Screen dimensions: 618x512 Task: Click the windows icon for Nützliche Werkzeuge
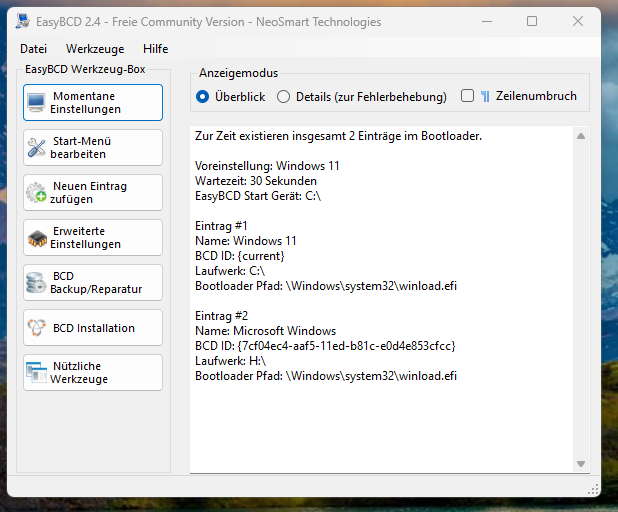click(36, 372)
